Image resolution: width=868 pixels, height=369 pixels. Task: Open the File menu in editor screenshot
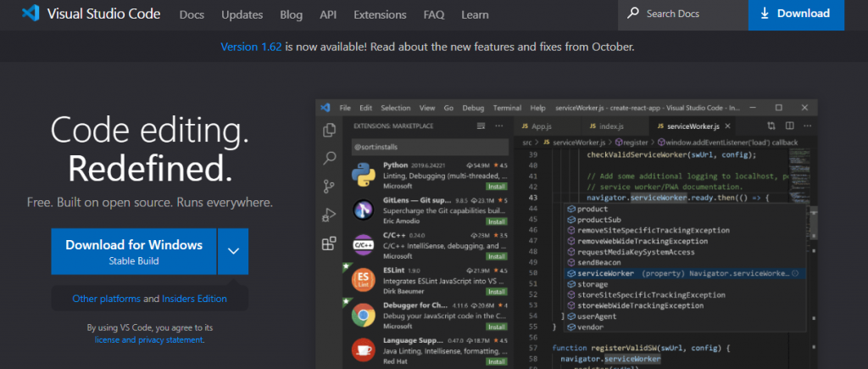tap(346, 108)
